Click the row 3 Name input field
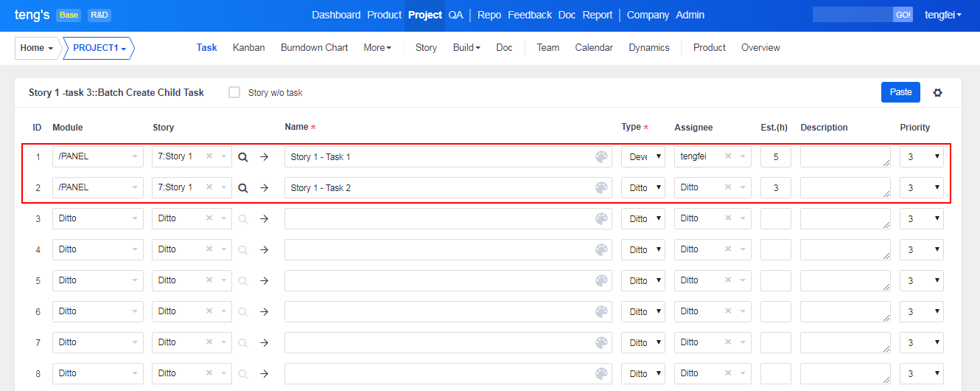 coord(438,219)
